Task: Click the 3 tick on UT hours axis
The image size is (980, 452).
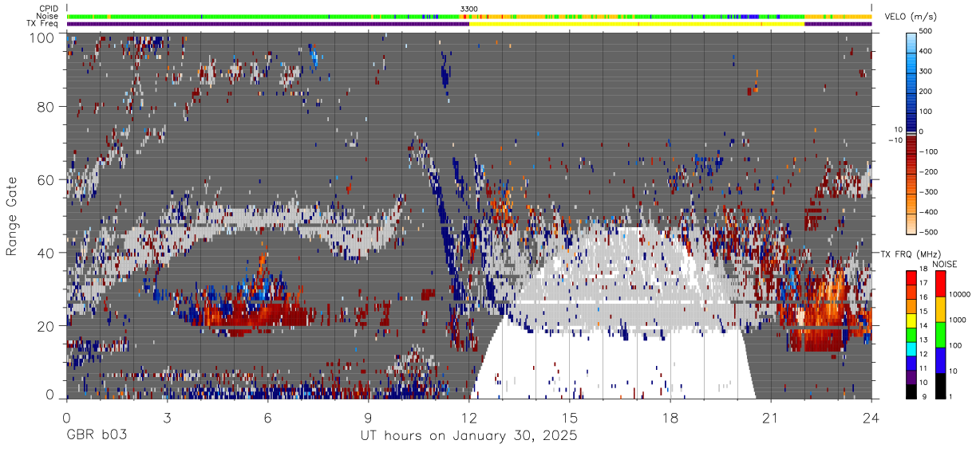Action: (167, 417)
